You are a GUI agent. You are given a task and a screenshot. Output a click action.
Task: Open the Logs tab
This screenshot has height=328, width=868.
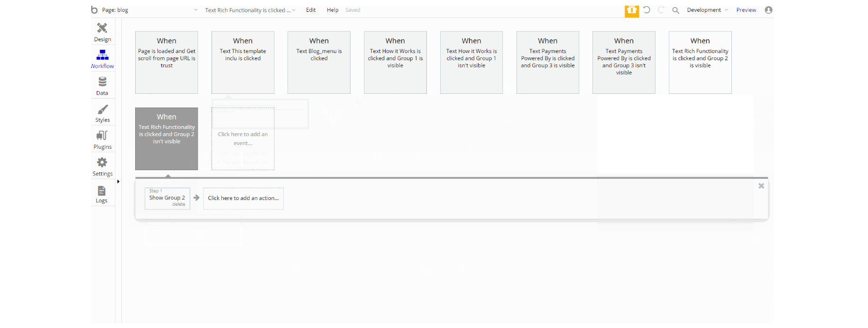(102, 194)
